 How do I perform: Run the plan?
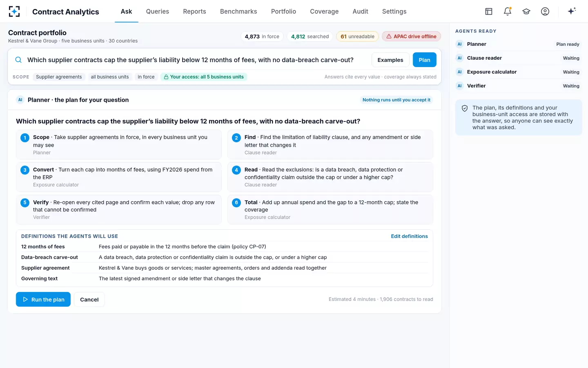pyautogui.click(x=43, y=299)
